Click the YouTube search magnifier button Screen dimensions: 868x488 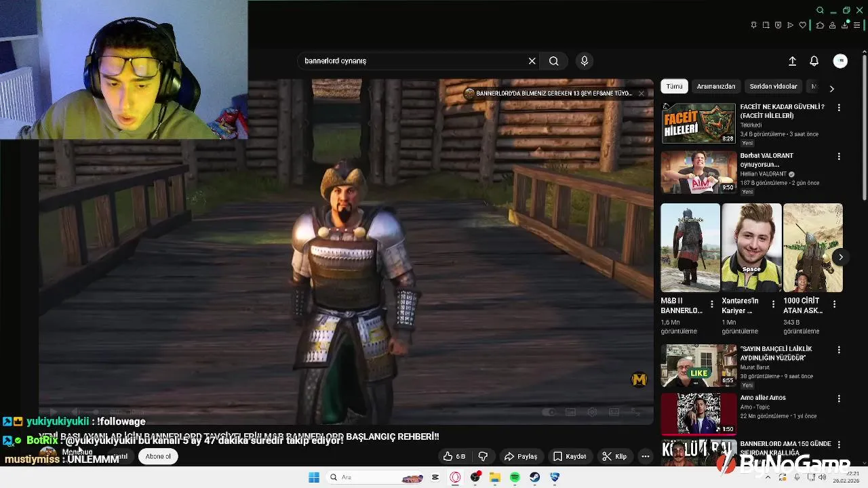554,61
